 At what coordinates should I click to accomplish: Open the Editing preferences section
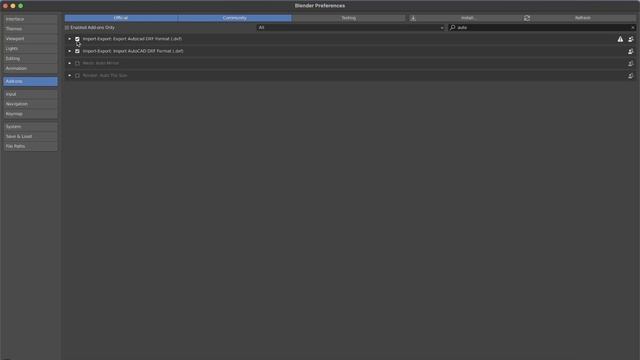[x=30, y=59]
